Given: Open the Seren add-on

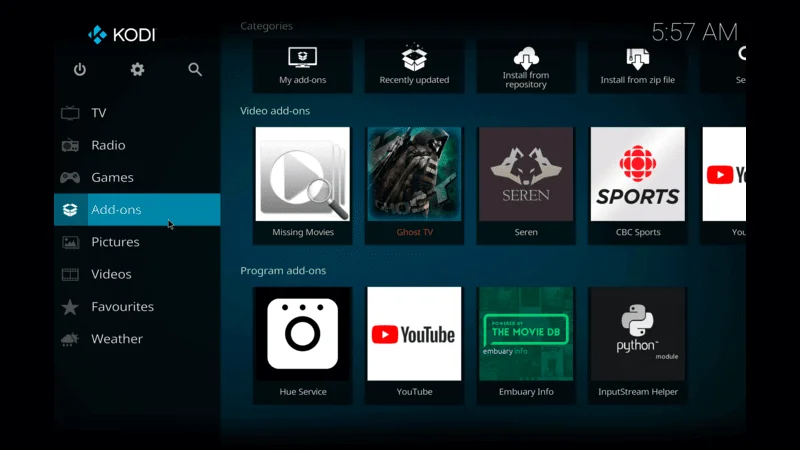Looking at the screenshot, I should [526, 185].
